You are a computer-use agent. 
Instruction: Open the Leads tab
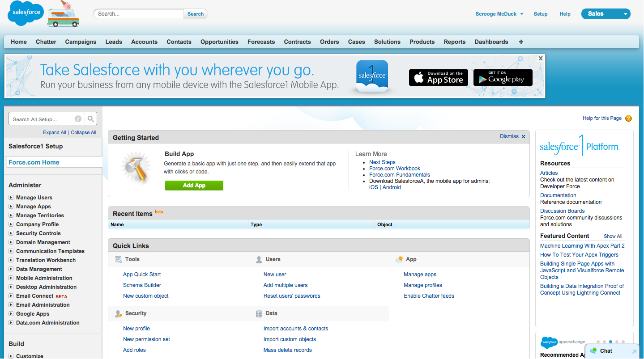114,42
